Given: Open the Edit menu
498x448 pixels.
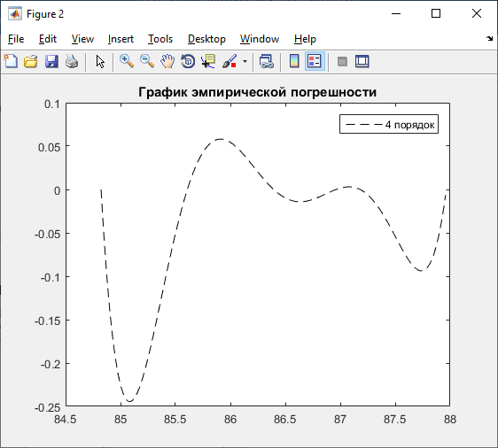Looking at the screenshot, I should (48, 39).
